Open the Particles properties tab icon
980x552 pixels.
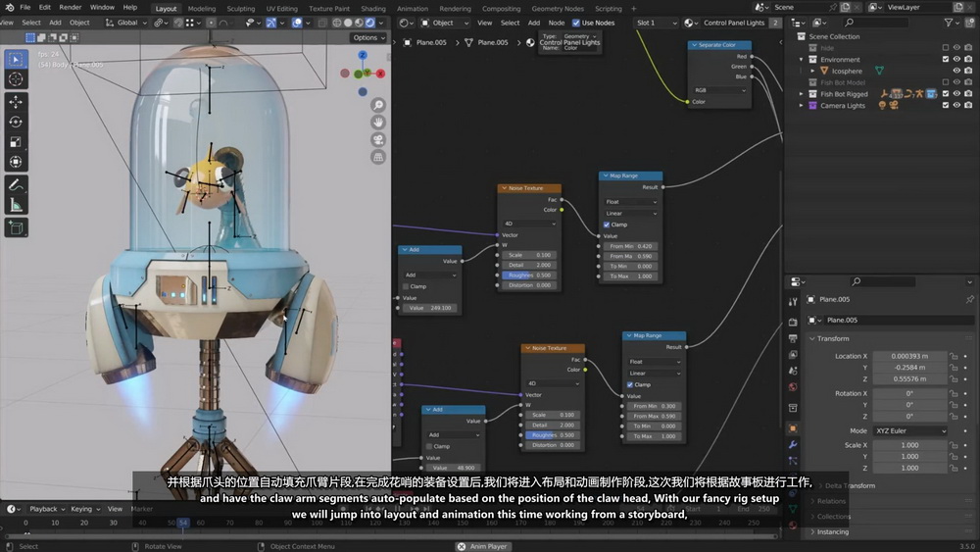coord(793,461)
